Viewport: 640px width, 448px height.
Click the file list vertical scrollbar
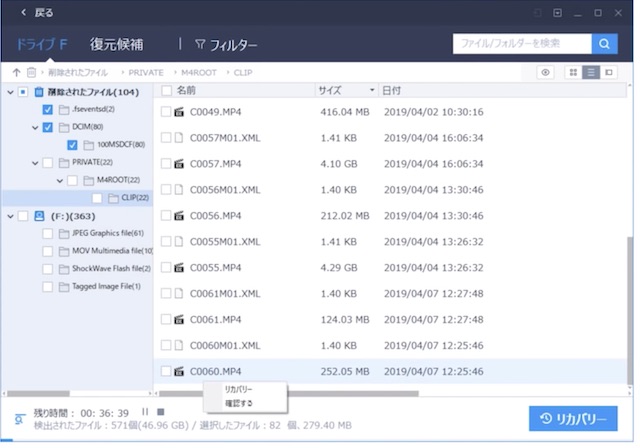click(630, 310)
